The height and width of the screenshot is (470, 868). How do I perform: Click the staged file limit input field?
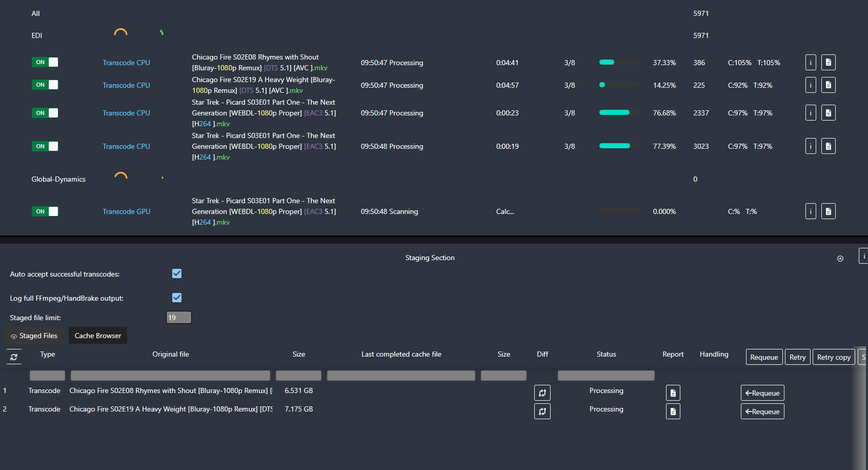point(178,317)
